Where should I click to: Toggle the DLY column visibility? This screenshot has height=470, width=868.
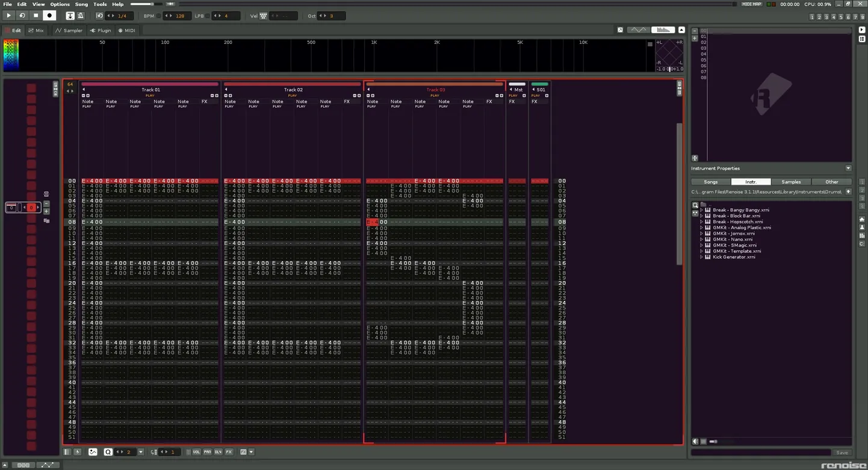coord(218,452)
